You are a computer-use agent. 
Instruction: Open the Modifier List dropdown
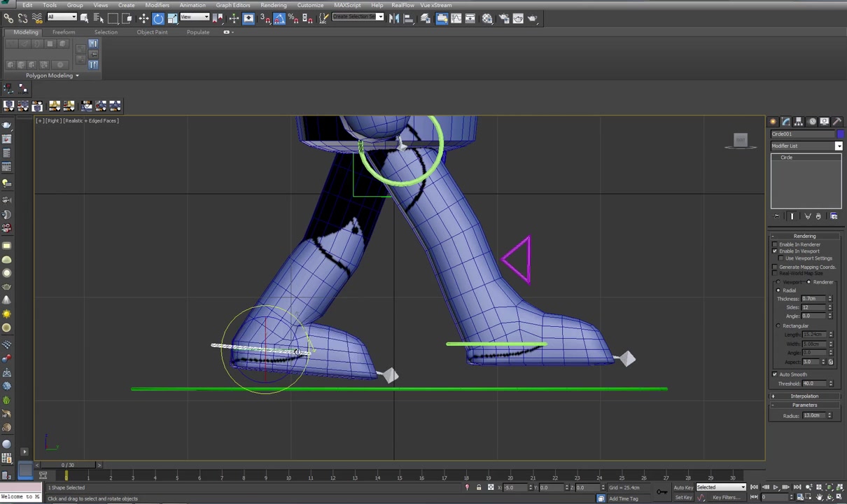[x=839, y=146]
